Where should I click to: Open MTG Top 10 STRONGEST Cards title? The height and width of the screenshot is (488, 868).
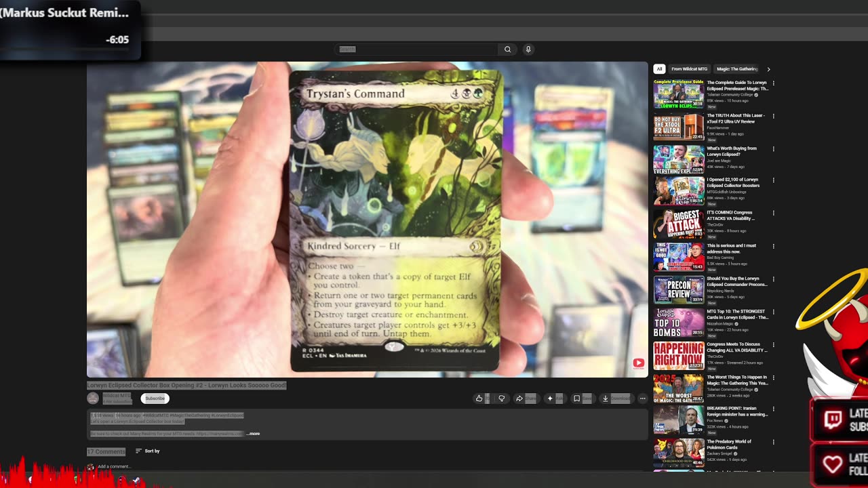[738, 314]
